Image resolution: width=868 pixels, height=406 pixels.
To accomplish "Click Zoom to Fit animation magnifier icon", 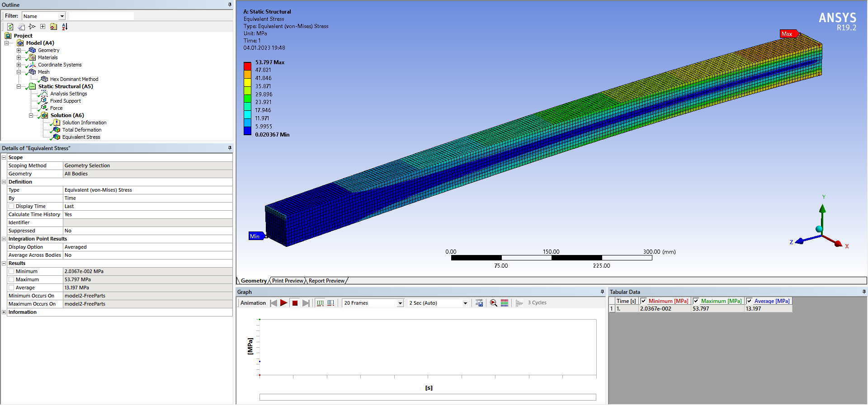I will [x=494, y=303].
